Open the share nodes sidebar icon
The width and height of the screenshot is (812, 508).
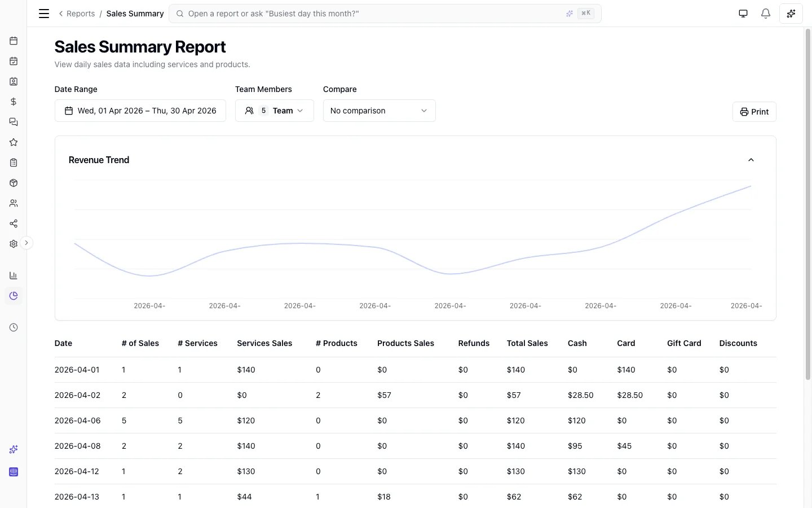click(x=14, y=224)
